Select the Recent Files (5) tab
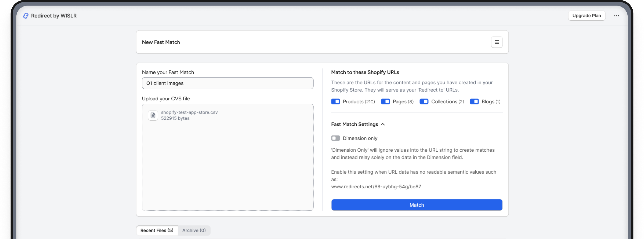644x239 pixels. point(157,230)
